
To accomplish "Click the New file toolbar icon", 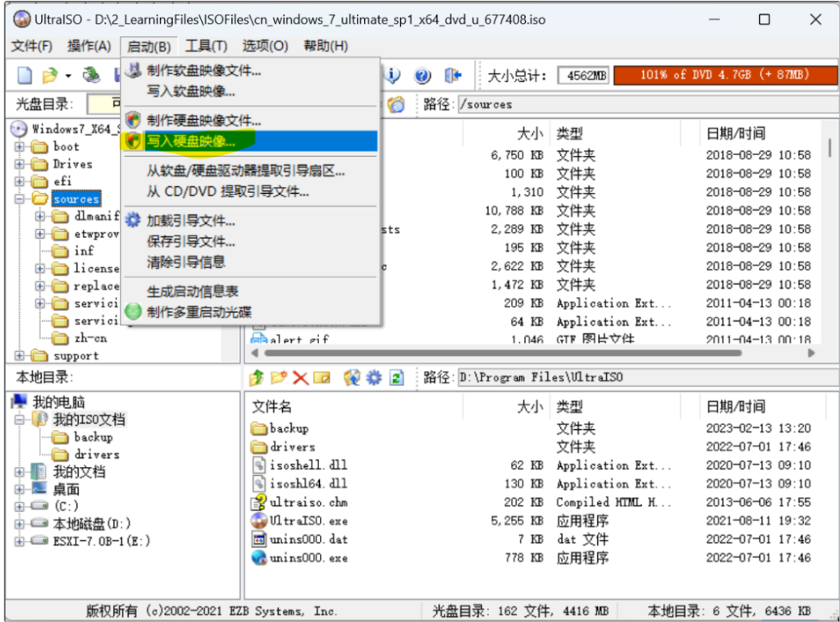I will tap(25, 75).
